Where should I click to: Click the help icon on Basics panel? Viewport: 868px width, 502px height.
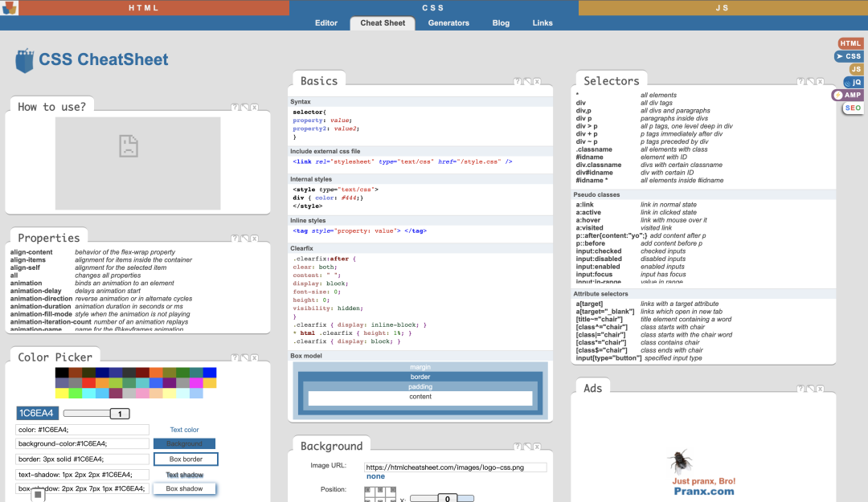pyautogui.click(x=518, y=82)
